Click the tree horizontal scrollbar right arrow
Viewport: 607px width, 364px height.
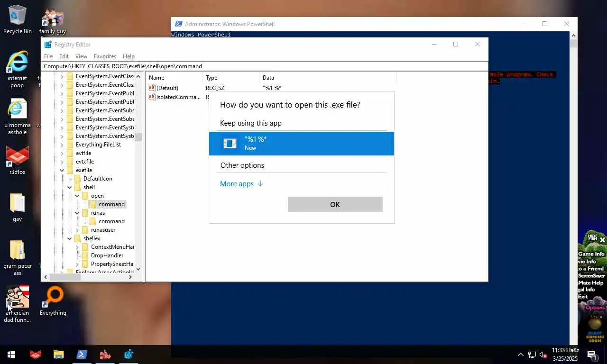point(130,277)
